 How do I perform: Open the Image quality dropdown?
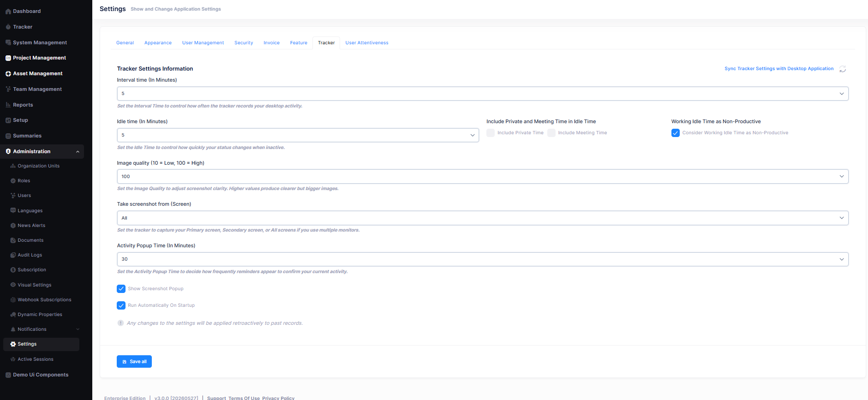483,177
